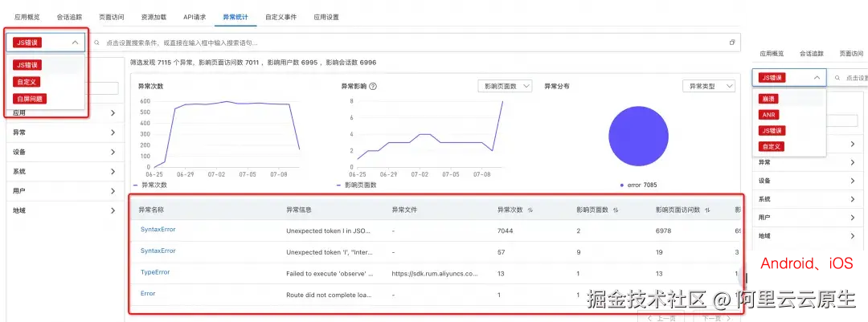Open the 自定义事件 tab

coord(280,17)
